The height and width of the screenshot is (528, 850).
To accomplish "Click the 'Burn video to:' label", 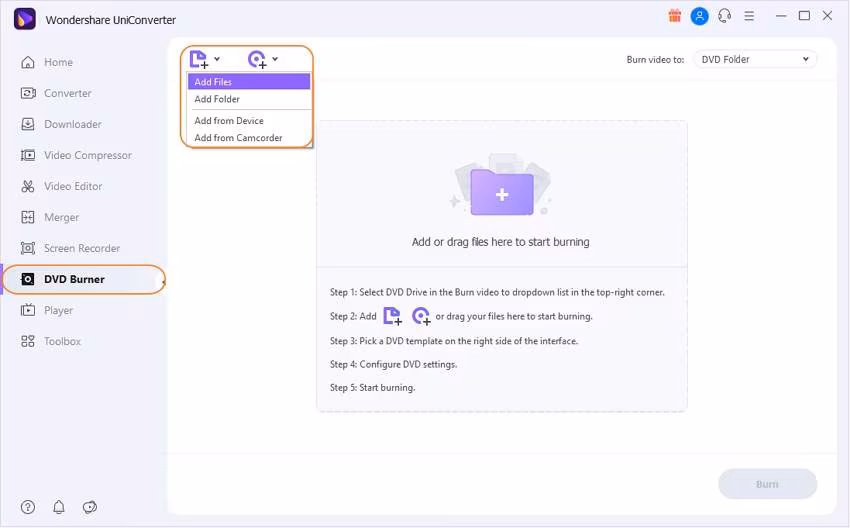I will pos(655,60).
